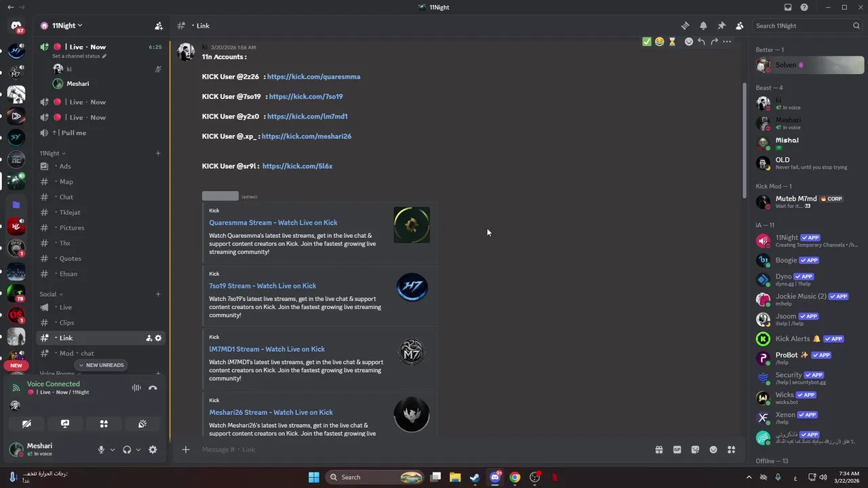The image size is (868, 488).
Task: Click the Search 11Night field
Action: pos(807,26)
